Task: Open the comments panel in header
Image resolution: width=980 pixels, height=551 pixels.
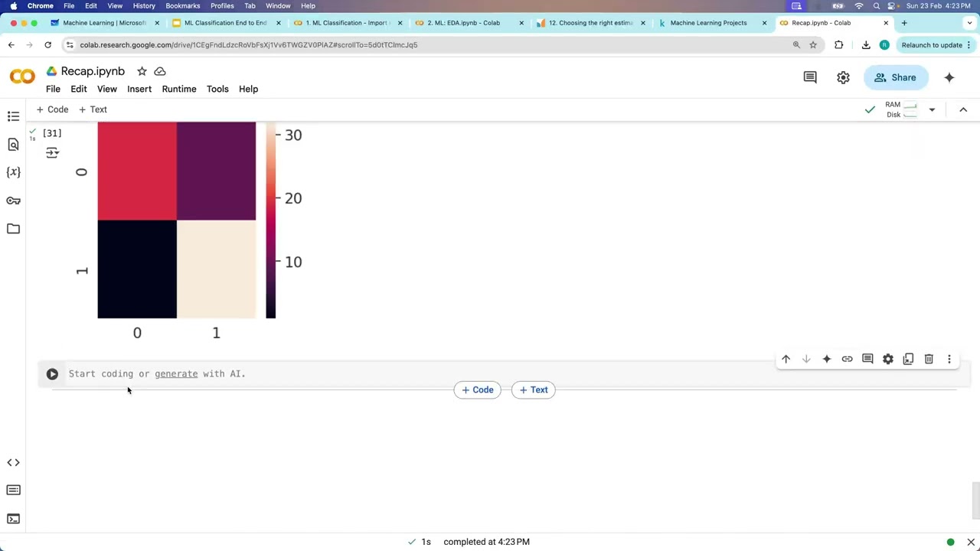Action: [810, 77]
